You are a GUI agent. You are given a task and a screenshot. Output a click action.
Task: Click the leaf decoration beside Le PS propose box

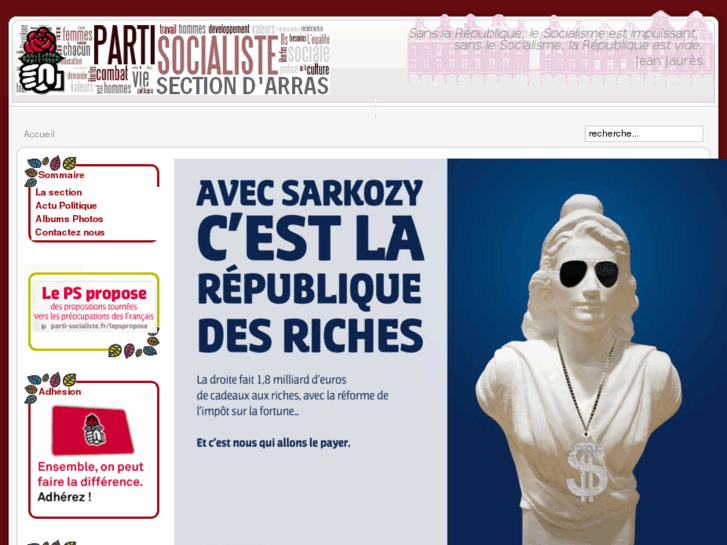[134, 345]
